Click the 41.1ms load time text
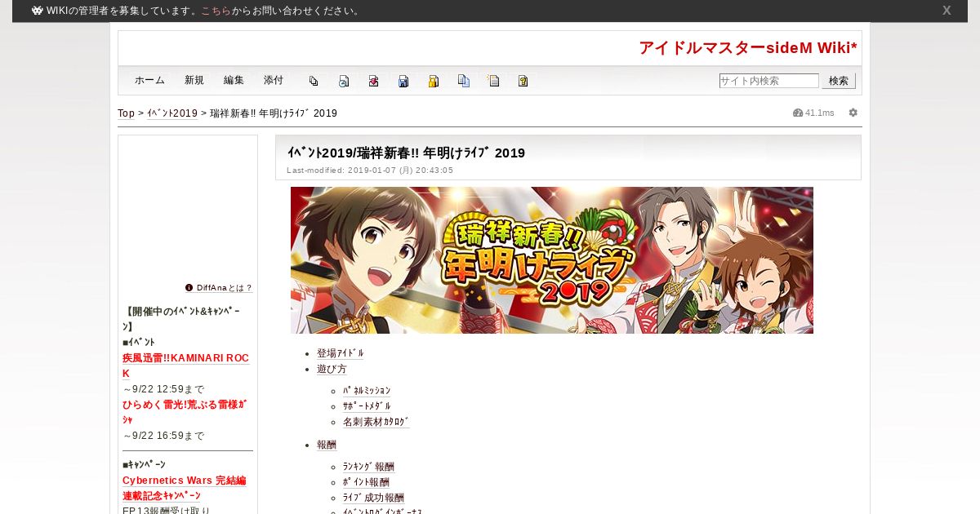 [x=820, y=113]
